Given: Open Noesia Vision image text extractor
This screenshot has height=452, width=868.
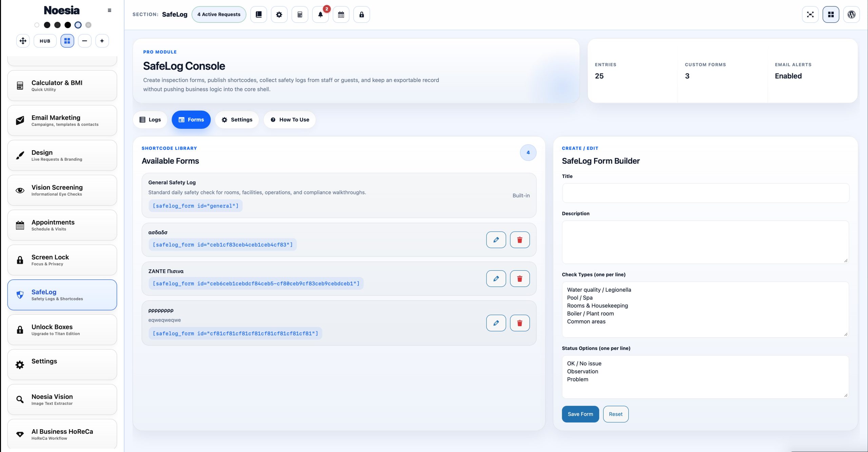Looking at the screenshot, I should click(x=62, y=400).
